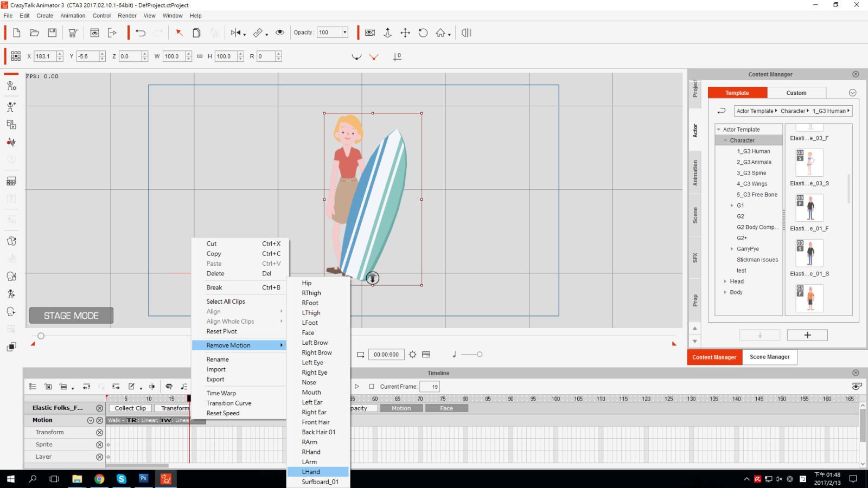This screenshot has width=868, height=488.
Task: Close the Elastic Folks track
Action: (99, 408)
